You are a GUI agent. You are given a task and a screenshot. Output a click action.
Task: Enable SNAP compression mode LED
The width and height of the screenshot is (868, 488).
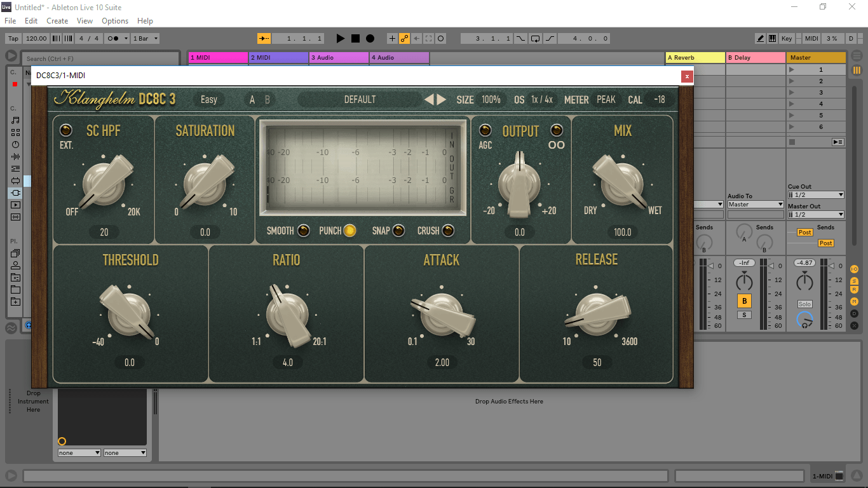[x=398, y=231]
